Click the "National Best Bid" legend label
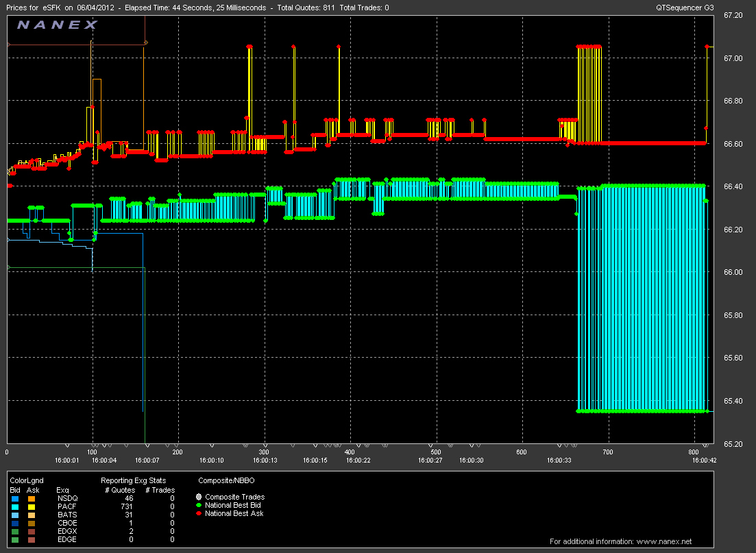This screenshot has height=553, width=756. tap(233, 505)
